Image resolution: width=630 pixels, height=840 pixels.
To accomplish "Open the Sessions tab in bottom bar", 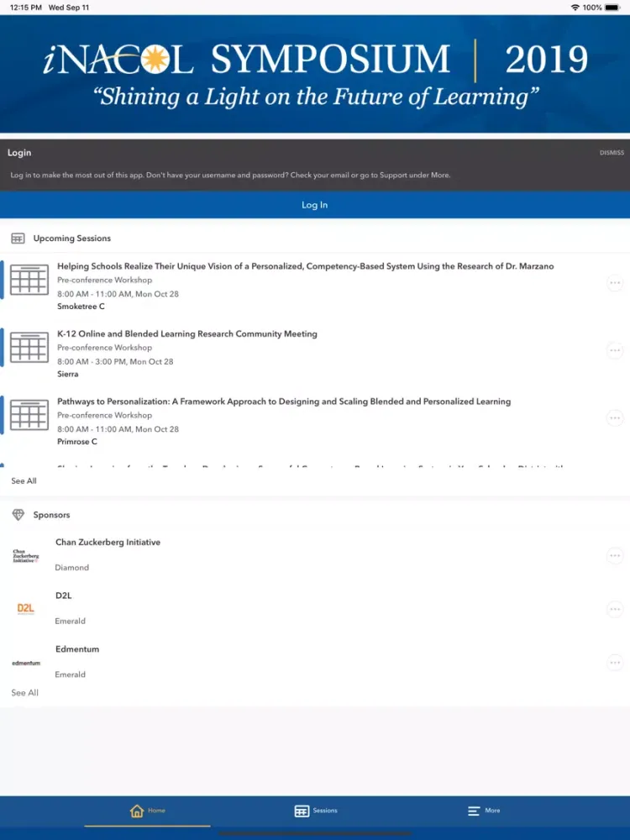I will coord(316,811).
